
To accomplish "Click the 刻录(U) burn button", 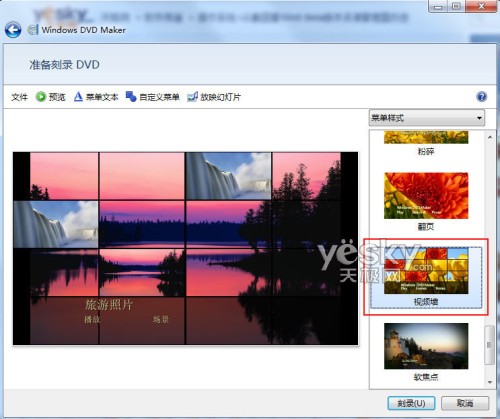I will click(411, 403).
